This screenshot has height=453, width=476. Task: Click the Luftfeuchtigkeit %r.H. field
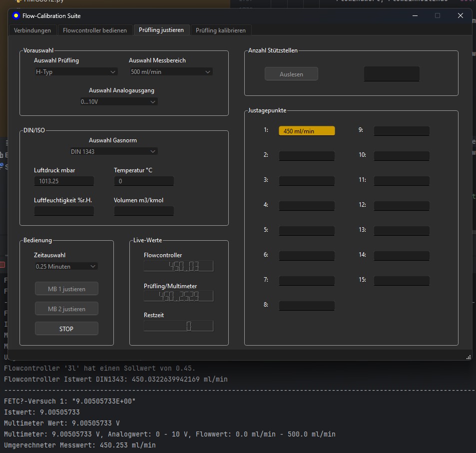pyautogui.click(x=64, y=211)
